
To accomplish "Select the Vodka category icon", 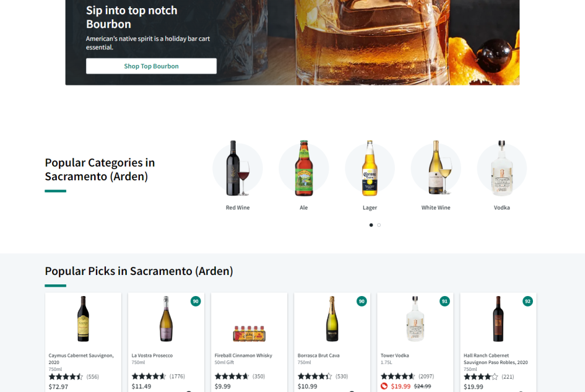I will [502, 169].
